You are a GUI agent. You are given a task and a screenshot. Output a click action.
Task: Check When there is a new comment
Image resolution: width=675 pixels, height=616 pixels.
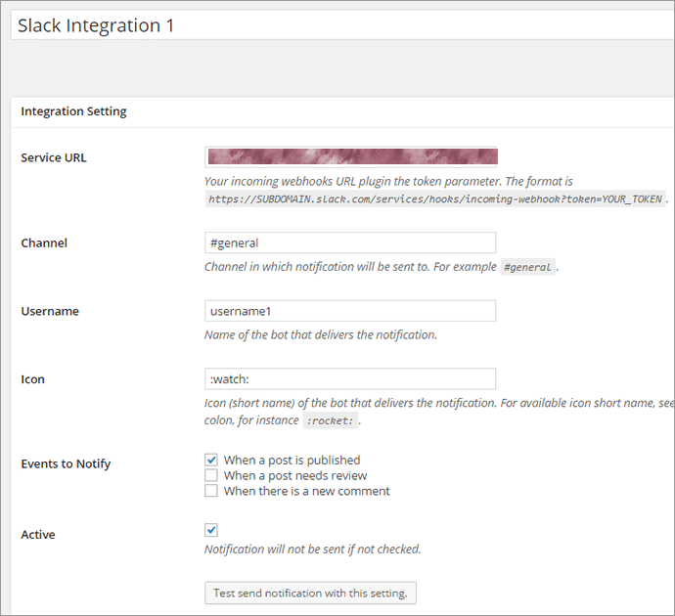211,491
